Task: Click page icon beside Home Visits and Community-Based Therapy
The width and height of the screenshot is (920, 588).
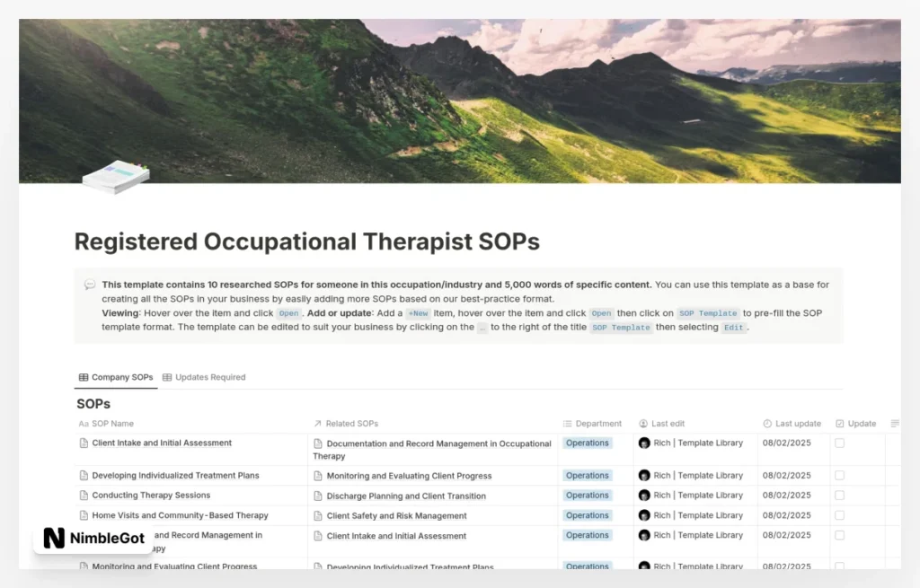Action: click(84, 515)
